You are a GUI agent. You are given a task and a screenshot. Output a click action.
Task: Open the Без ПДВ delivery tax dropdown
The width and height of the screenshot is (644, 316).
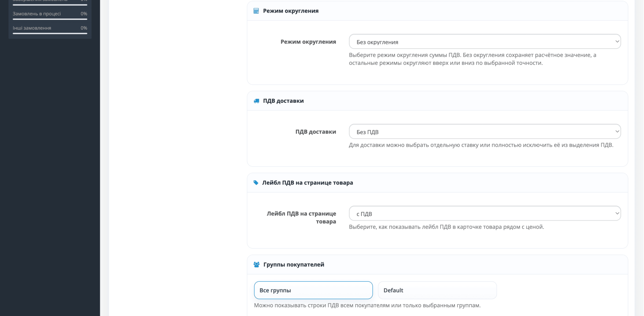click(x=485, y=131)
